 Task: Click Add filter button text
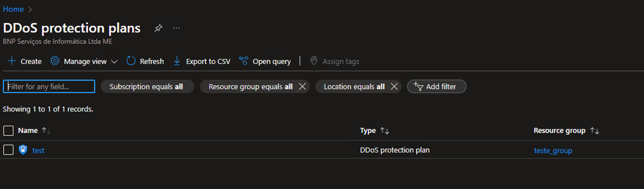(441, 87)
